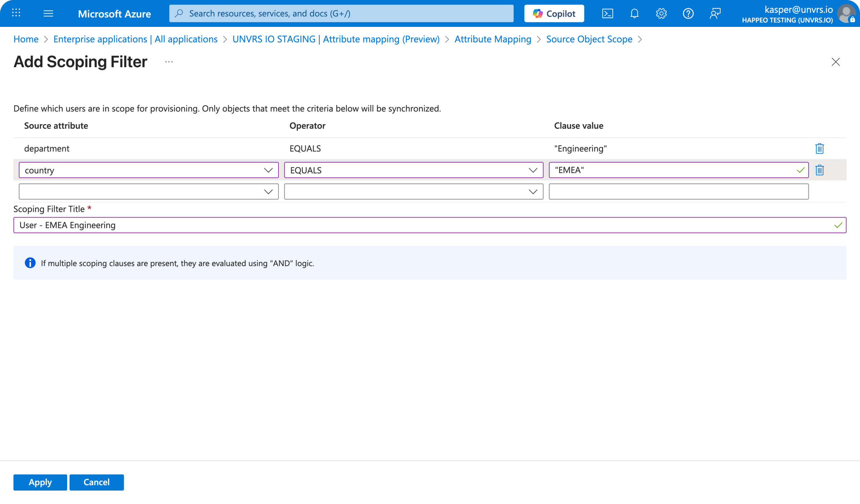Screen dimensions: 860x504
Task: Delete the department Engineering clause
Action: click(x=820, y=149)
